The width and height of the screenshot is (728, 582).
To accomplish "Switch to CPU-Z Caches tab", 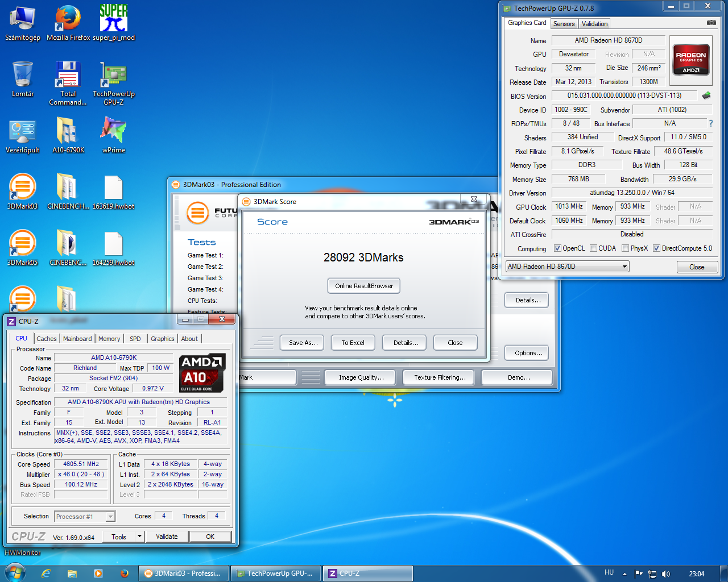I will click(47, 339).
